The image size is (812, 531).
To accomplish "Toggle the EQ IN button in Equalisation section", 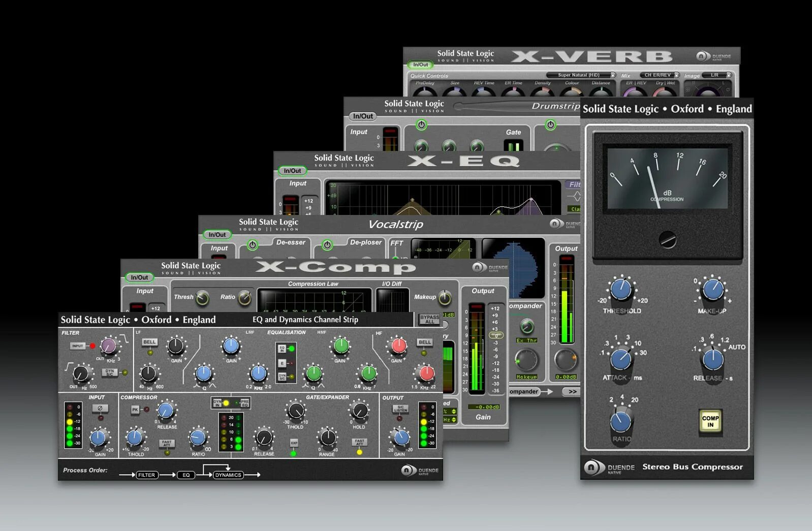I will (283, 349).
